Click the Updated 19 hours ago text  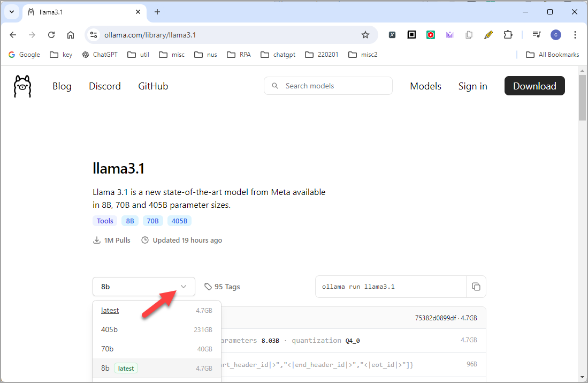tap(182, 241)
